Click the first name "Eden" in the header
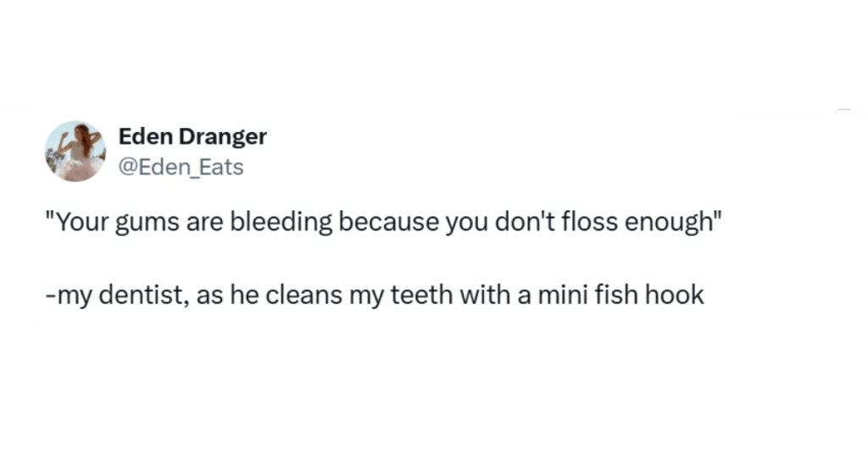The width and height of the screenshot is (868, 455). point(142,136)
